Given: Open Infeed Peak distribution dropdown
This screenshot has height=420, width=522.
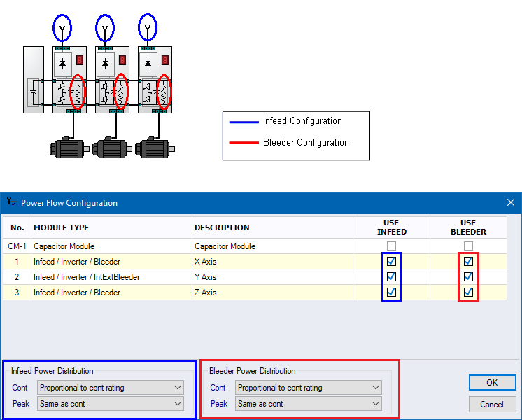Looking at the screenshot, I should pos(111,404).
